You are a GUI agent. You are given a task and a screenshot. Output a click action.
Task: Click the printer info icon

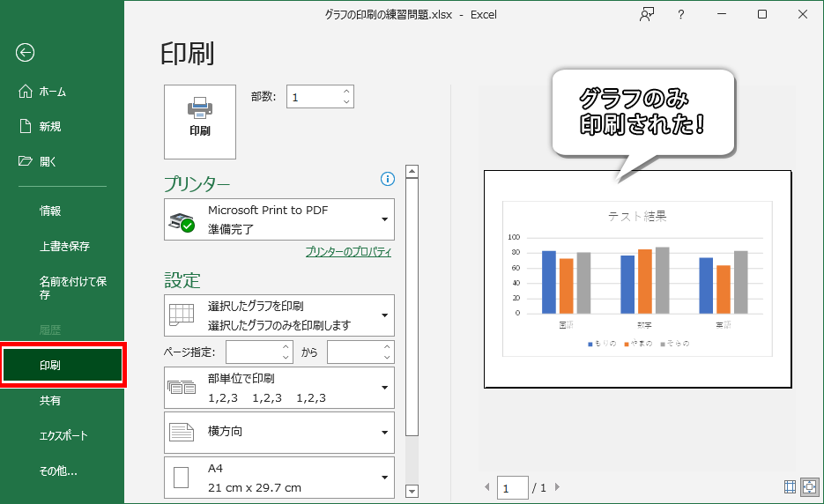tap(387, 179)
